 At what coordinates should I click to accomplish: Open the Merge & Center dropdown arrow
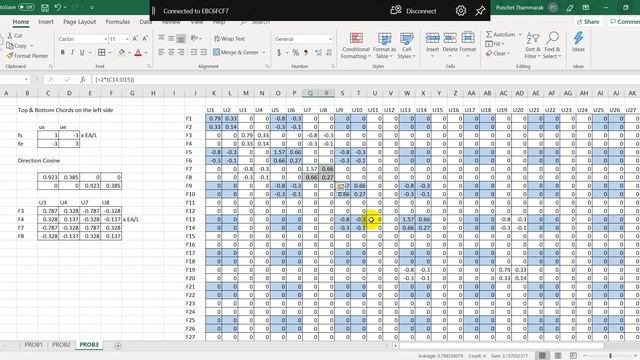[x=264, y=52]
